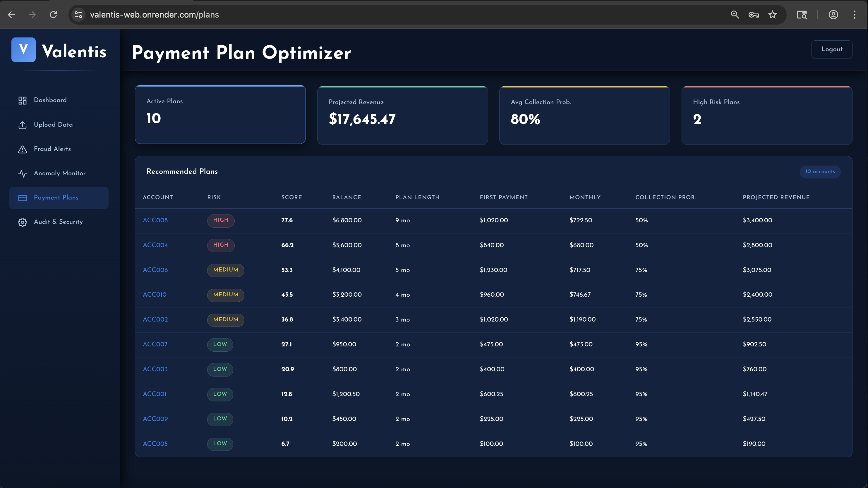Click the Dashboard grid icon in the sidebar
Viewport: 868px width, 488px height.
pyautogui.click(x=22, y=100)
